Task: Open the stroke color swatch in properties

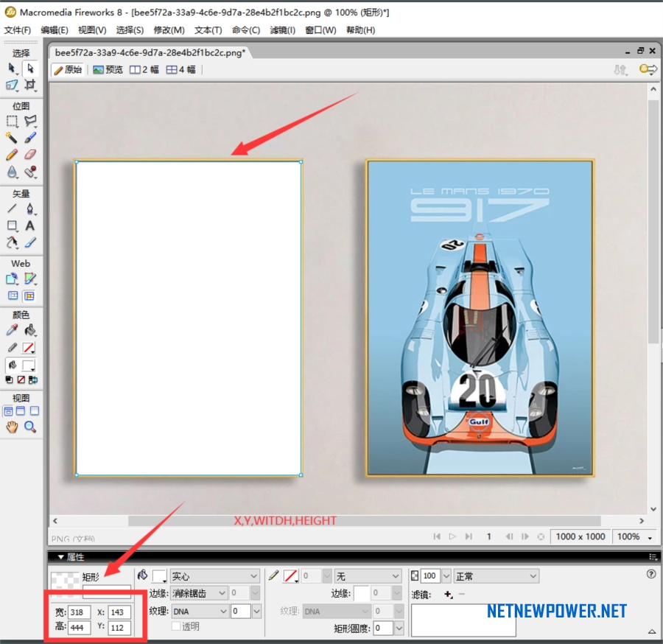Action: (291, 576)
